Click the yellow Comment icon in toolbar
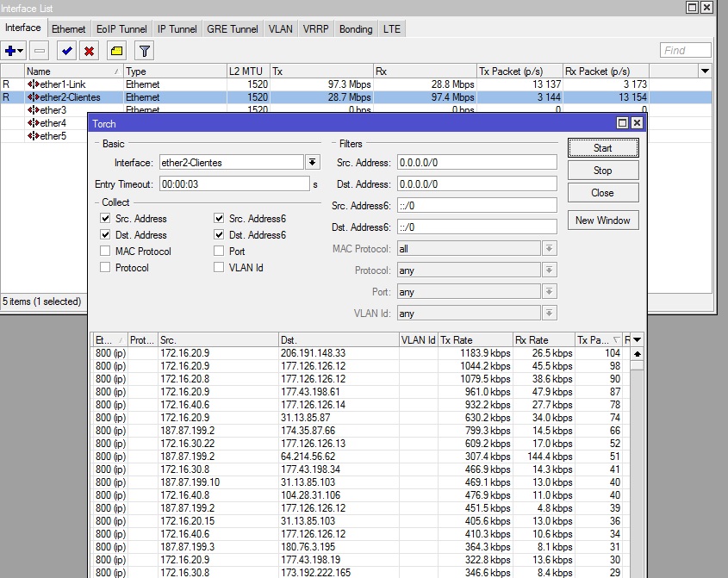Image resolution: width=728 pixels, height=578 pixels. [x=116, y=52]
